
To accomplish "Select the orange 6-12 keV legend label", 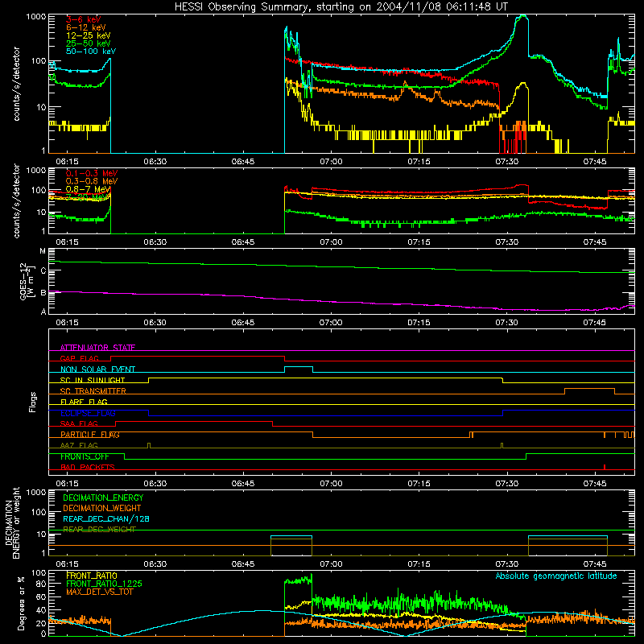I will point(86,27).
